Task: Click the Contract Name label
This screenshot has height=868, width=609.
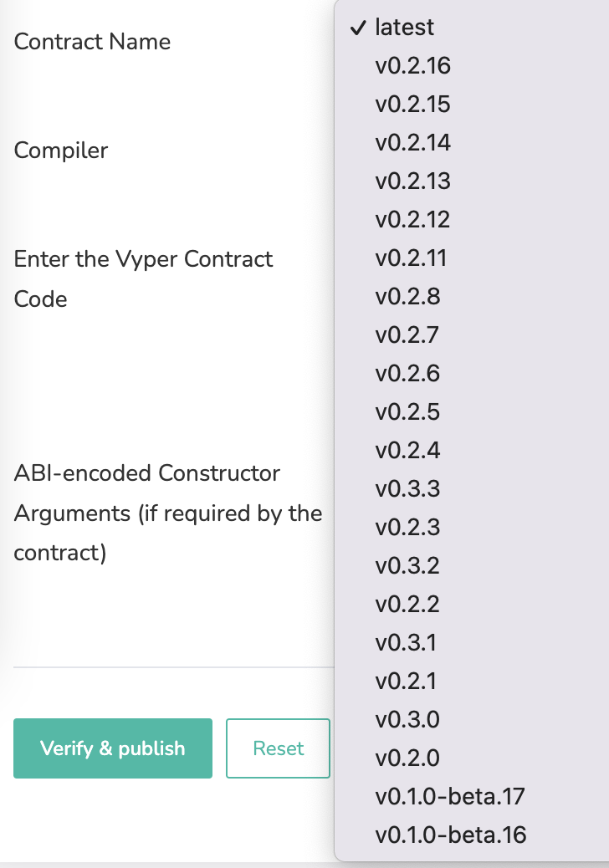Action: click(92, 41)
